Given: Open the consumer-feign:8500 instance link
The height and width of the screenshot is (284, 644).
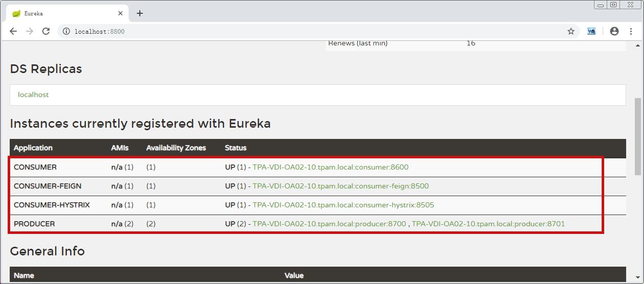Looking at the screenshot, I should (341, 186).
